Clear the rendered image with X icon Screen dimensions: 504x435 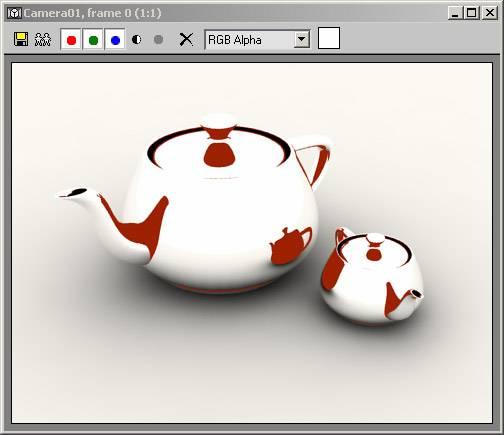click(186, 39)
